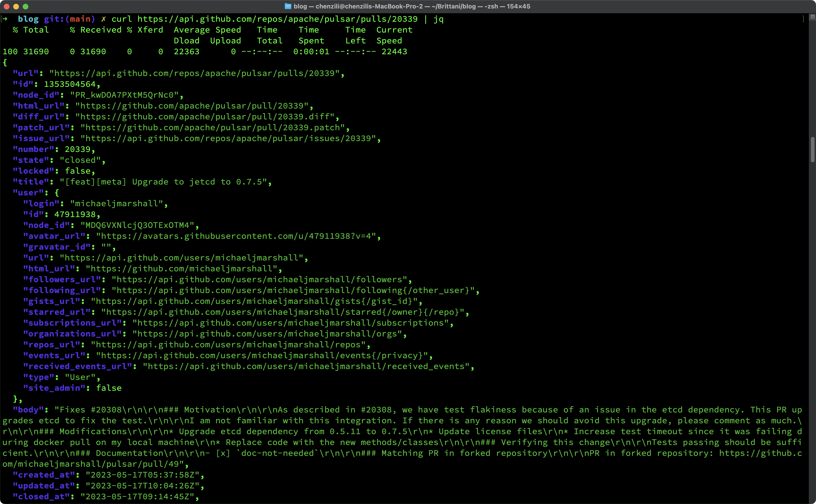The width and height of the screenshot is (816, 504).
Task: Click the "% Received" progress header
Action: click(96, 30)
